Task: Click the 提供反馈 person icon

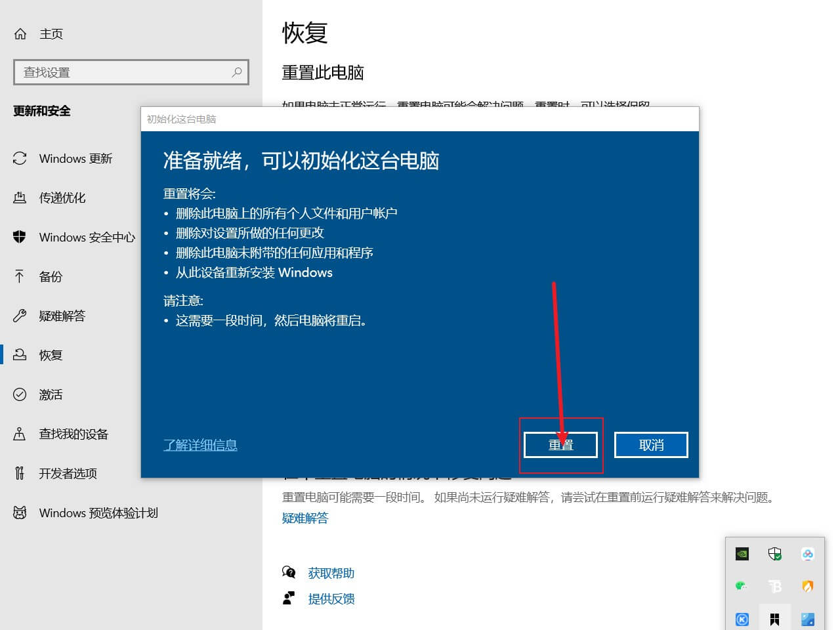Action: [289, 598]
